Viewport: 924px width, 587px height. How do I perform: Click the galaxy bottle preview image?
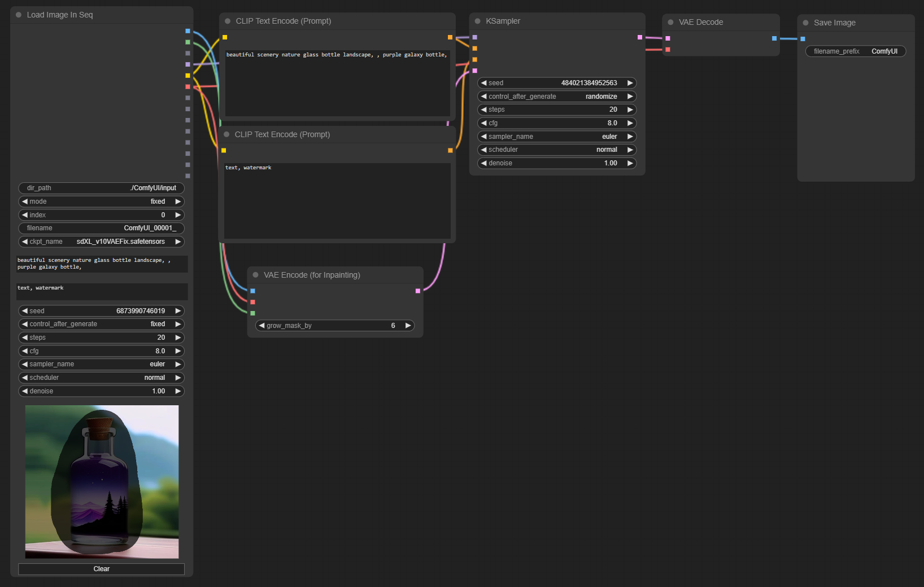[102, 482]
